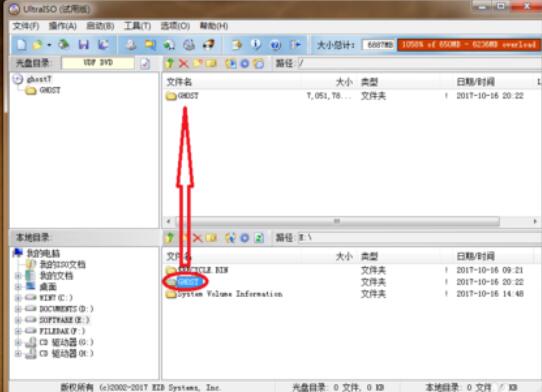This screenshot has width=542, height=392.
Task: Click the Make CD image toolbar icon
Action: click(131, 45)
